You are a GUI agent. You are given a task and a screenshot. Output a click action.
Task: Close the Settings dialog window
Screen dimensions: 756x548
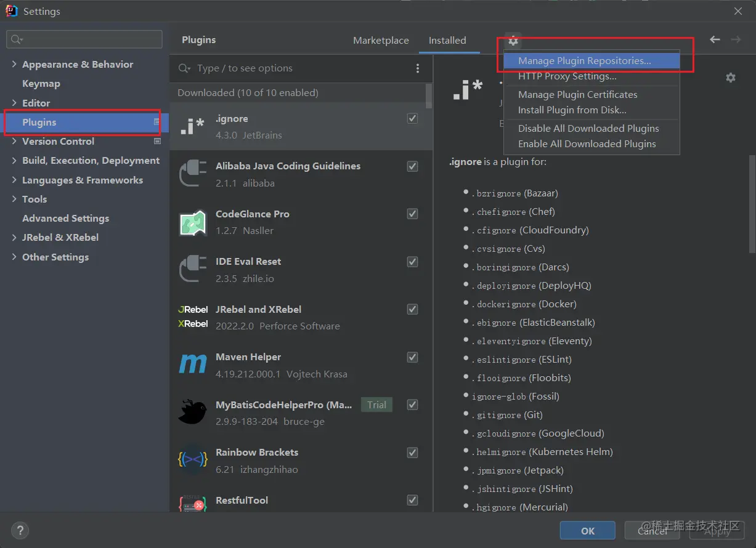coord(738,11)
